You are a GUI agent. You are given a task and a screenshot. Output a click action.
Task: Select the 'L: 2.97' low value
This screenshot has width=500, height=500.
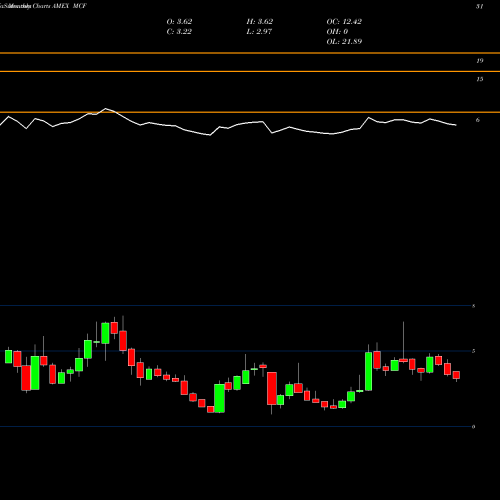point(259,32)
